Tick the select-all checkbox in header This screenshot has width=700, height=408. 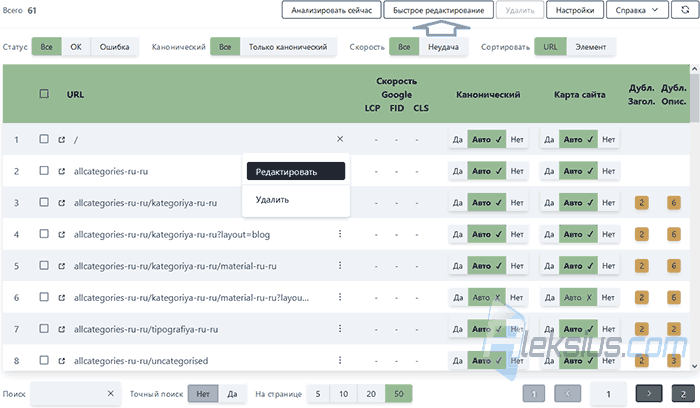tap(44, 94)
